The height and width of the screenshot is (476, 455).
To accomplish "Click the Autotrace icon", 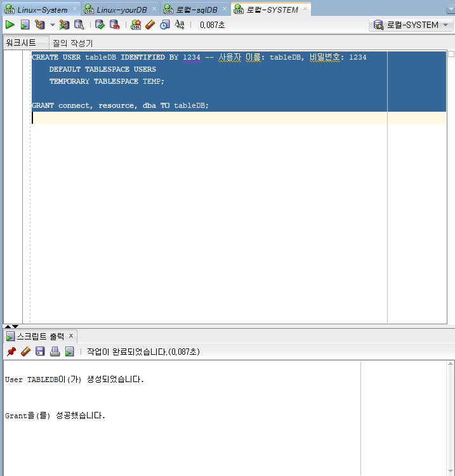I will click(64, 25).
